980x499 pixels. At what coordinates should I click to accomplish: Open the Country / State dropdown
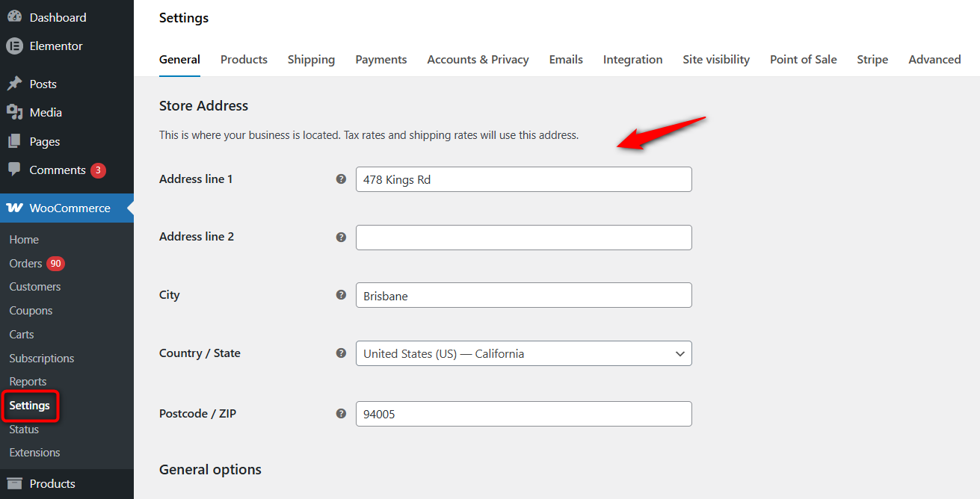click(x=523, y=353)
